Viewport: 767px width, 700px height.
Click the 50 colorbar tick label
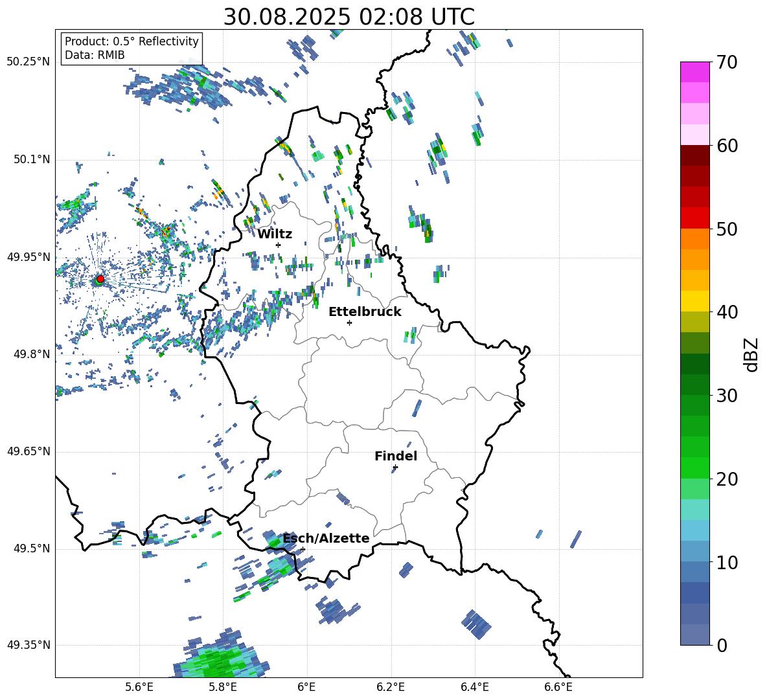pyautogui.click(x=727, y=229)
